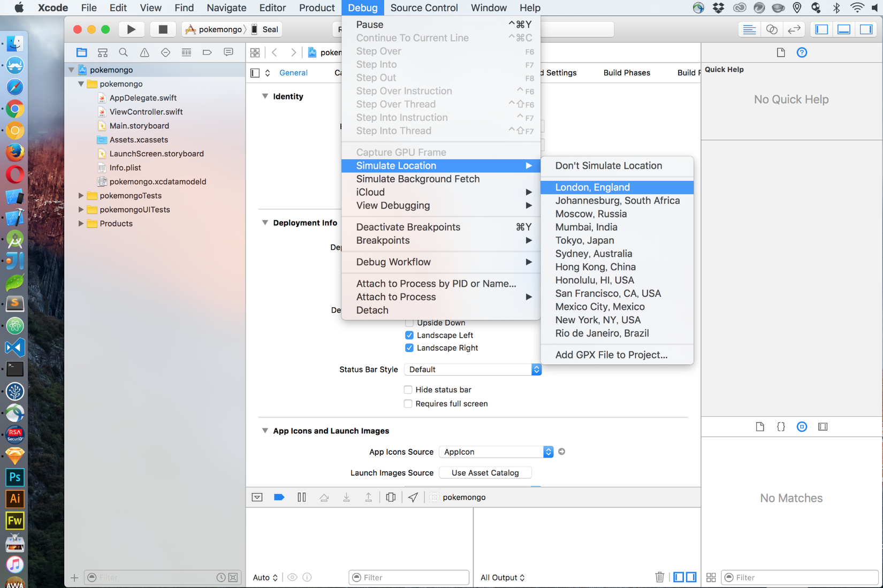The image size is (883, 588).
Task: Toggle the Debug area visibility
Action: coord(844,29)
